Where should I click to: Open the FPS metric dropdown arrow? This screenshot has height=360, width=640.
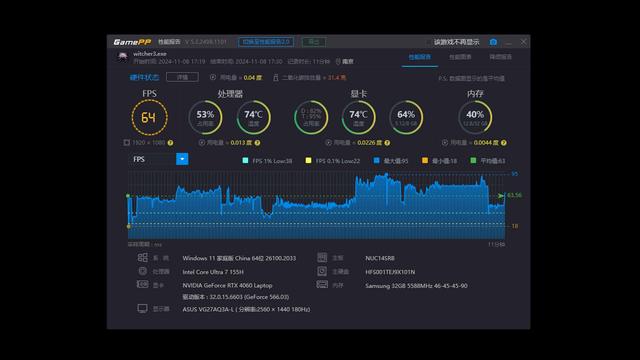[x=182, y=159]
